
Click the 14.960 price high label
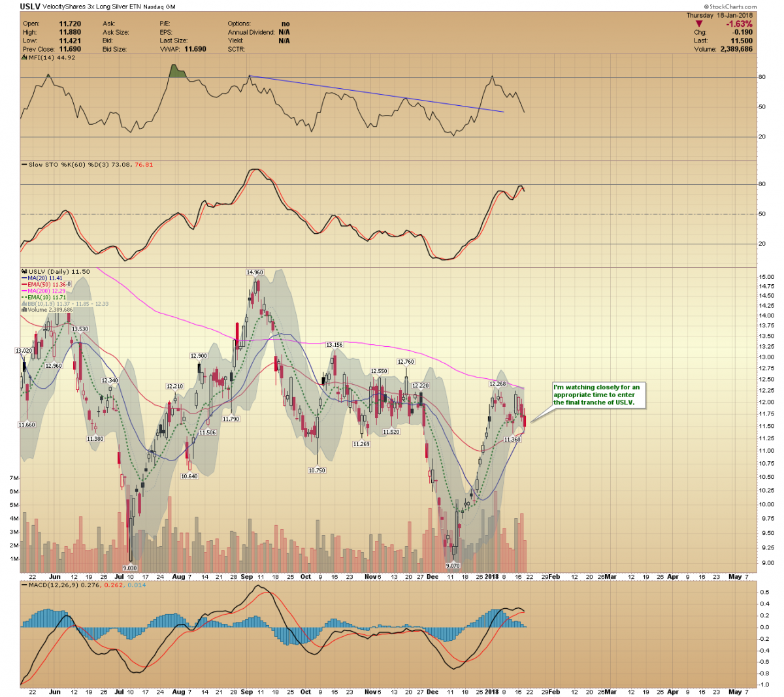point(254,272)
